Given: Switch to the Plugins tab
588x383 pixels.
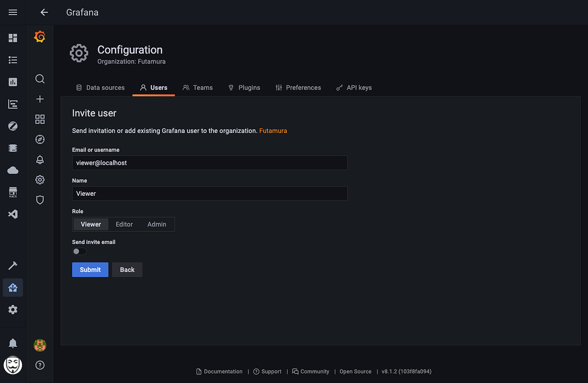Looking at the screenshot, I should pyautogui.click(x=244, y=87).
